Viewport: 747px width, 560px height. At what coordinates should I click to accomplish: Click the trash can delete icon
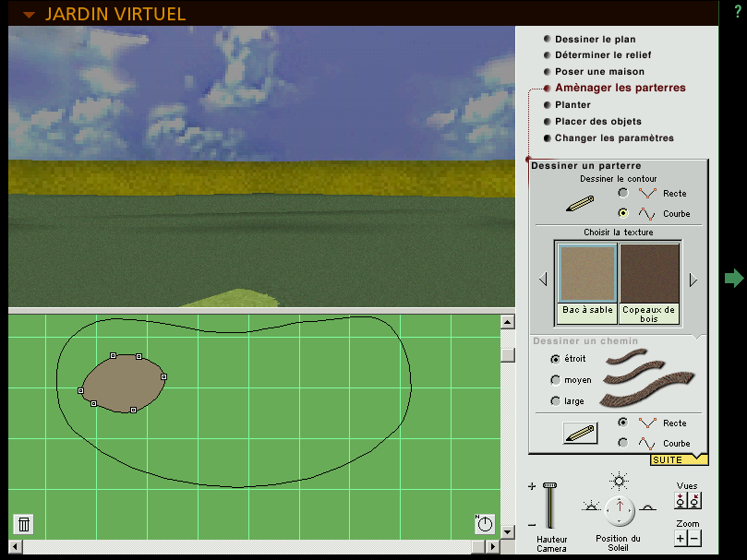(24, 524)
